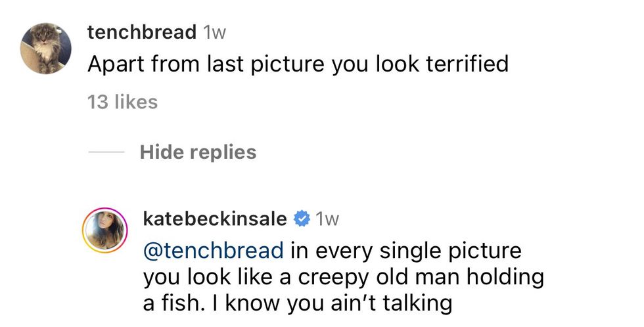Collapse the thread with Hide replies
Image resolution: width=644 pixels, height=327 pixels.
point(198,152)
